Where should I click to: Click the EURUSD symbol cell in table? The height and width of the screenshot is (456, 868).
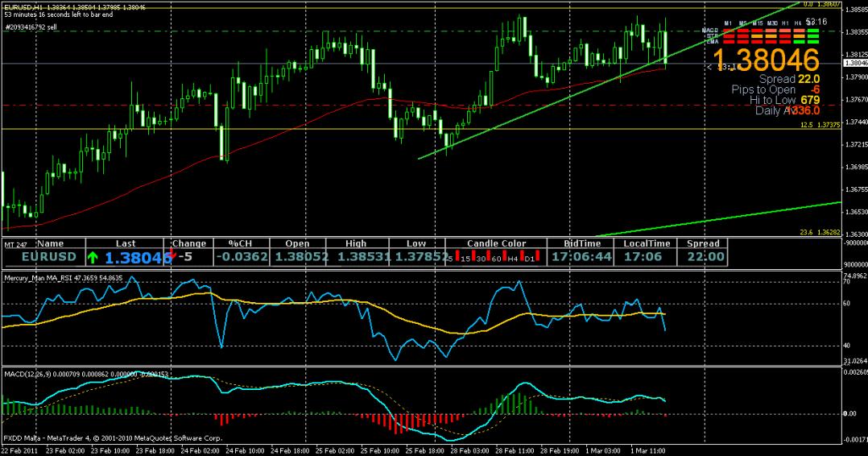(x=49, y=257)
